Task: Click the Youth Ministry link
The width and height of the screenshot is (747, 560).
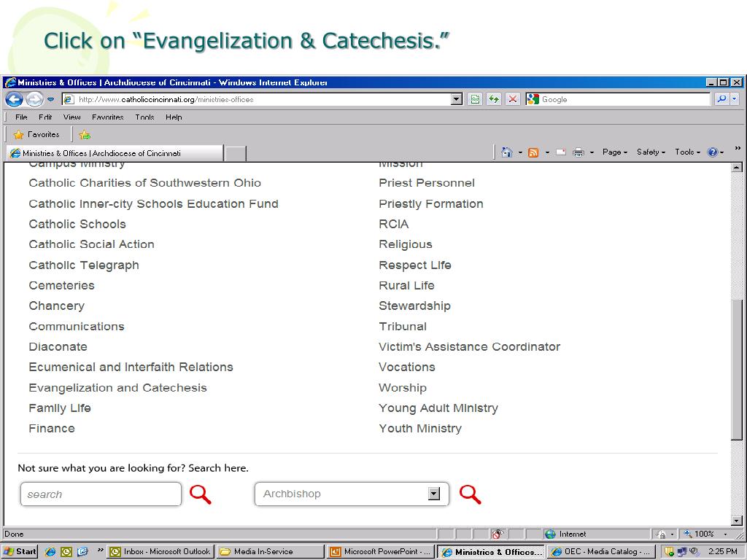Action: point(420,429)
